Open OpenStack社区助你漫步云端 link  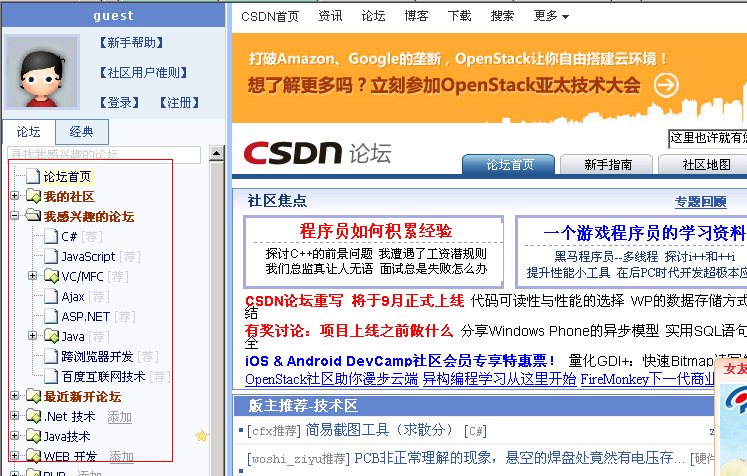pyautogui.click(x=332, y=379)
